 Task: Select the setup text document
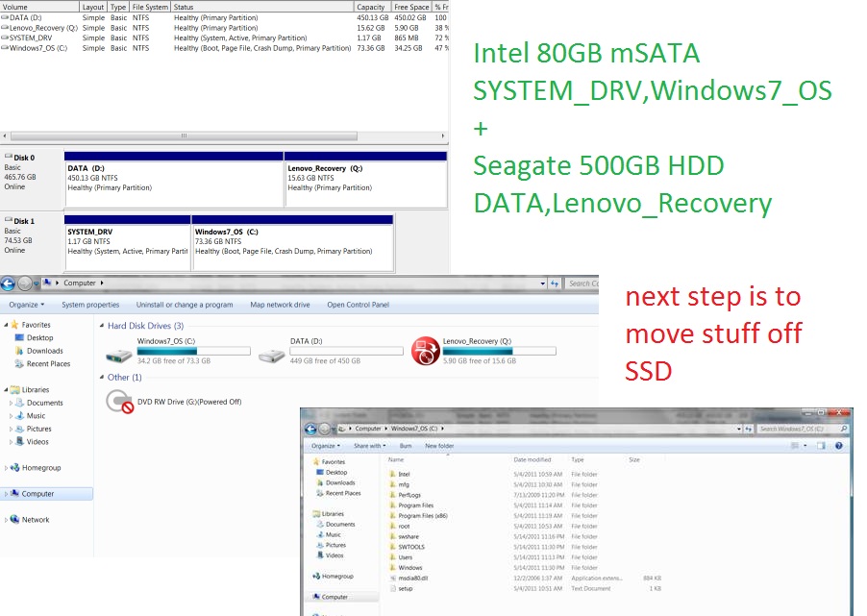tap(401, 589)
